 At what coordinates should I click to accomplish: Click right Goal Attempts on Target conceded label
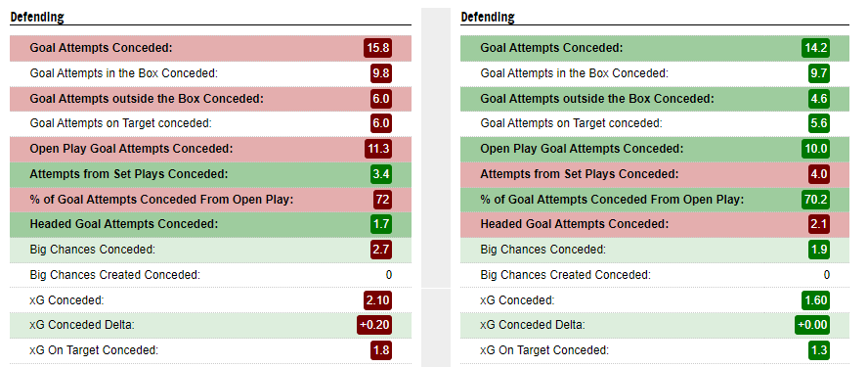pos(571,123)
